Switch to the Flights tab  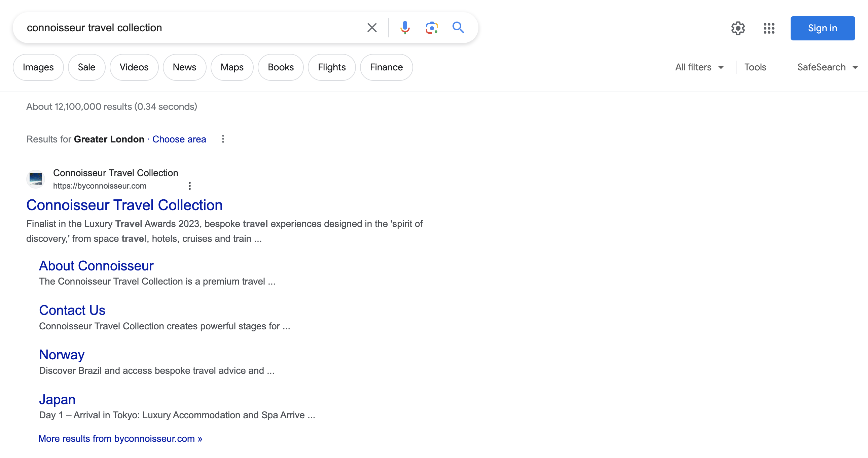(x=332, y=67)
